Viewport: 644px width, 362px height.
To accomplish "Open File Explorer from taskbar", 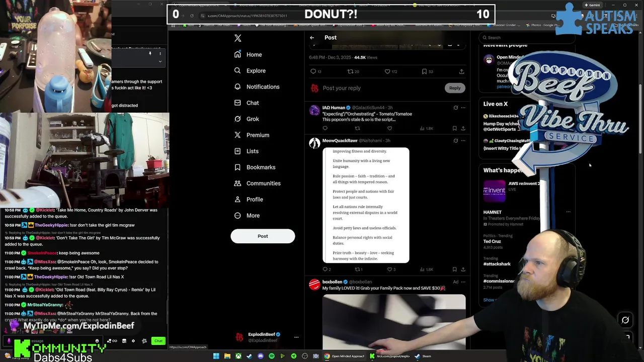I will pyautogui.click(x=227, y=356).
